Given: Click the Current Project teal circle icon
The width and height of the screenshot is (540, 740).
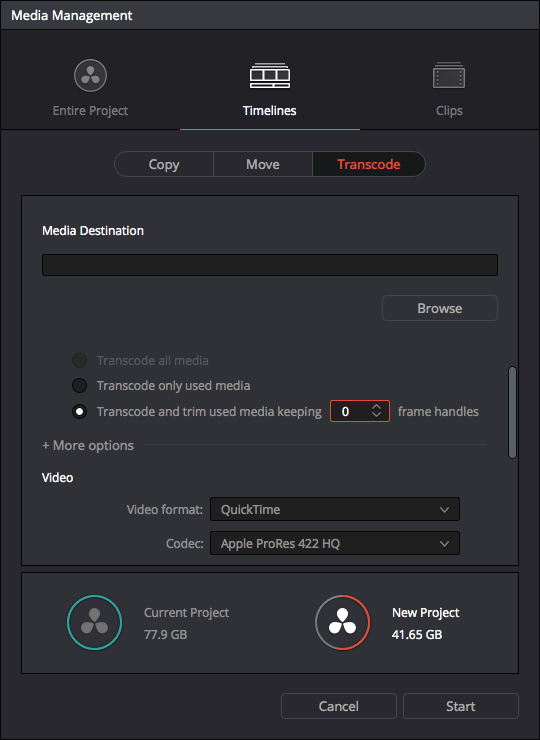Looking at the screenshot, I should click(x=94, y=622).
